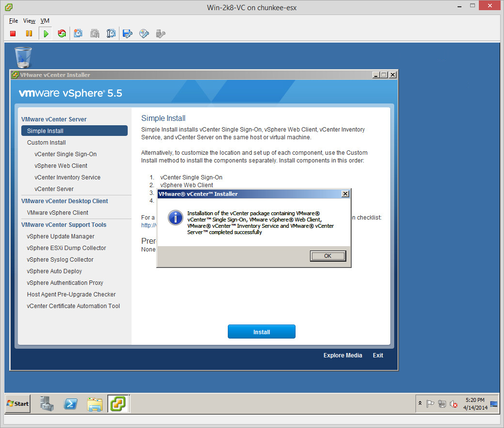
Task: Show hidden icons in the system tray
Action: tap(420, 403)
